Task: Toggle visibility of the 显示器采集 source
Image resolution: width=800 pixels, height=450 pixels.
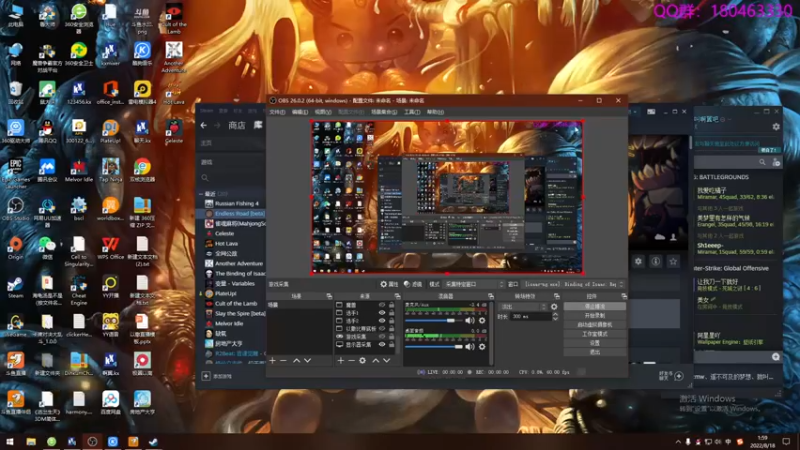Action: pyautogui.click(x=381, y=344)
